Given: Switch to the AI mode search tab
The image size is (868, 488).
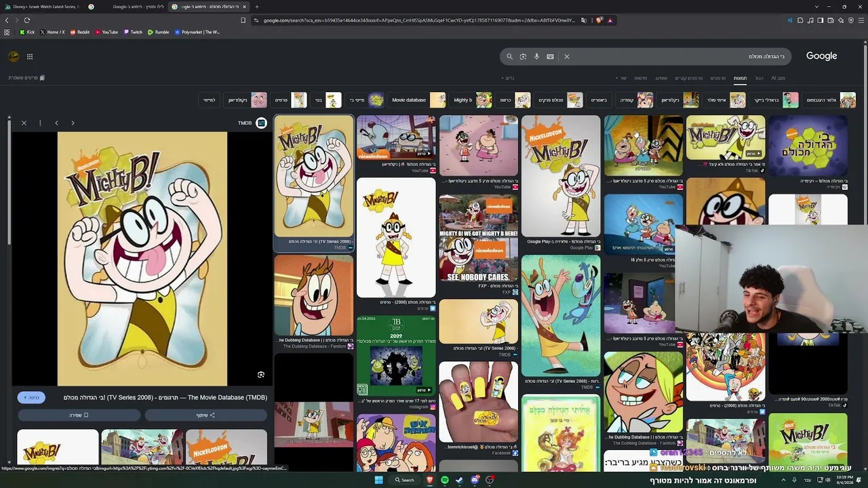Looking at the screenshot, I should click(778, 78).
